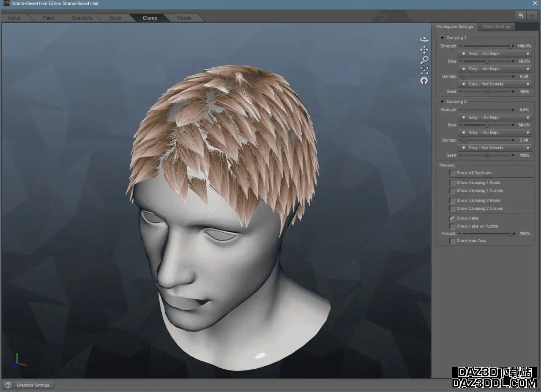Click the redo arrow button

(x=532, y=16)
